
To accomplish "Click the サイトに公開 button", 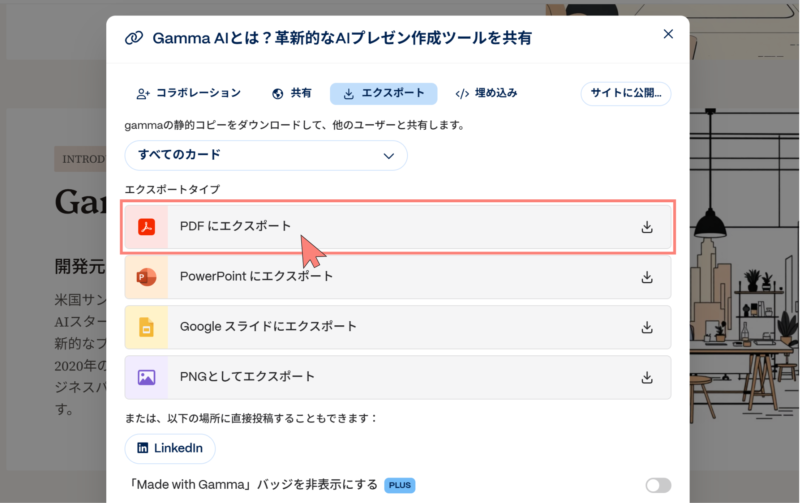I will tap(625, 93).
